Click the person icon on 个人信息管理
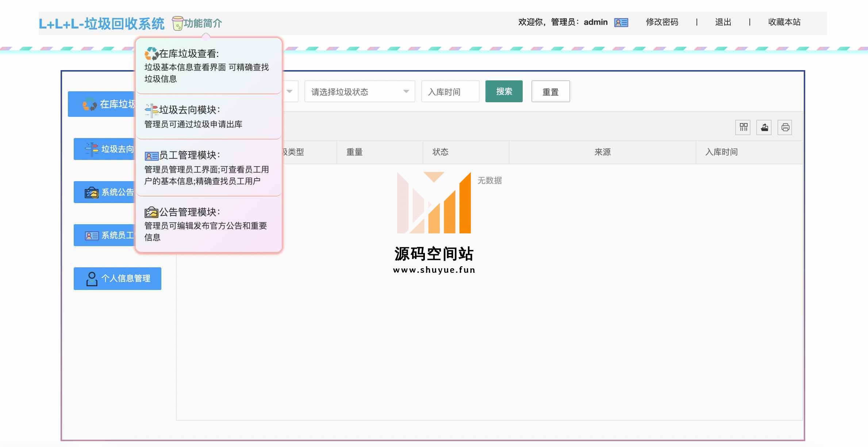The image size is (868, 447). tap(92, 279)
